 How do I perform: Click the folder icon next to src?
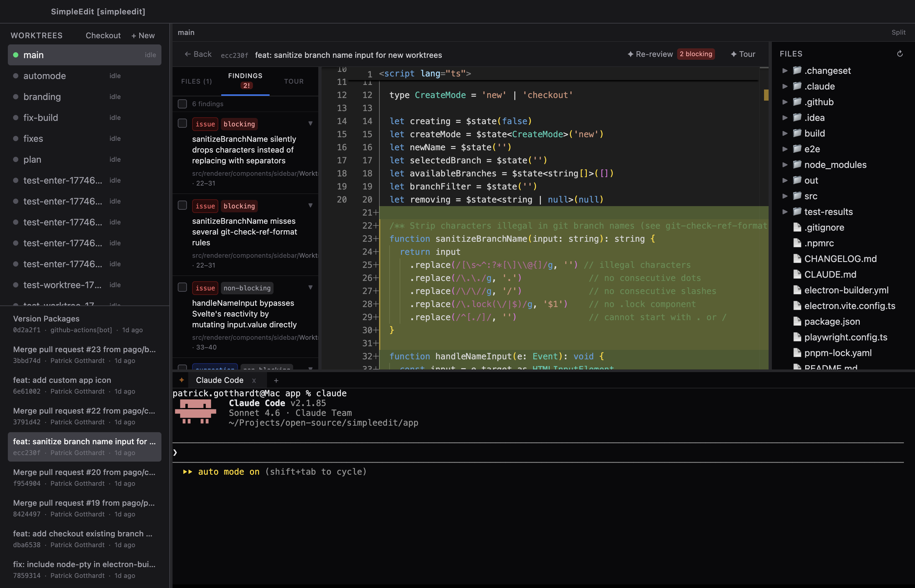[x=796, y=196]
